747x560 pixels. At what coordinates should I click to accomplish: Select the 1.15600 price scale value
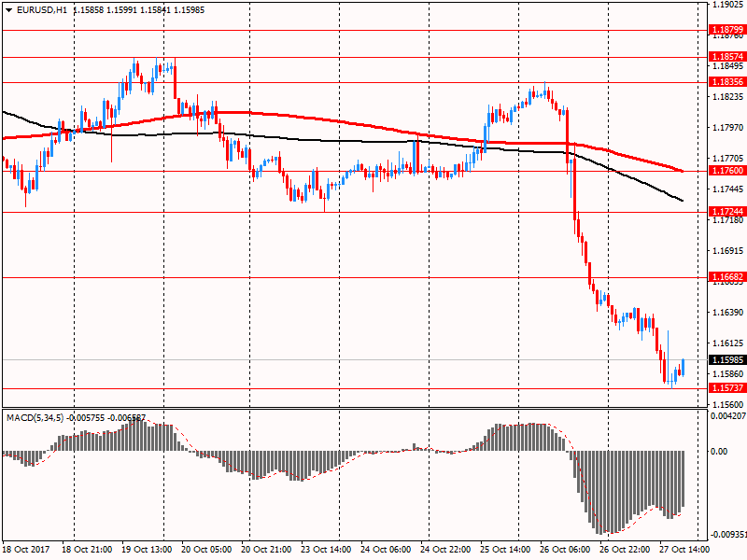click(728, 404)
